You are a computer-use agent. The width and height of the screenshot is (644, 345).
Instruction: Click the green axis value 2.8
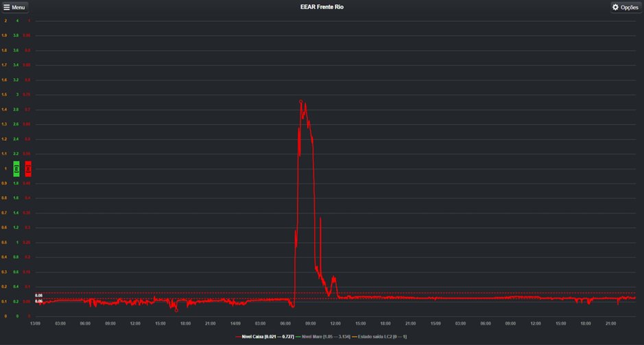point(16,110)
